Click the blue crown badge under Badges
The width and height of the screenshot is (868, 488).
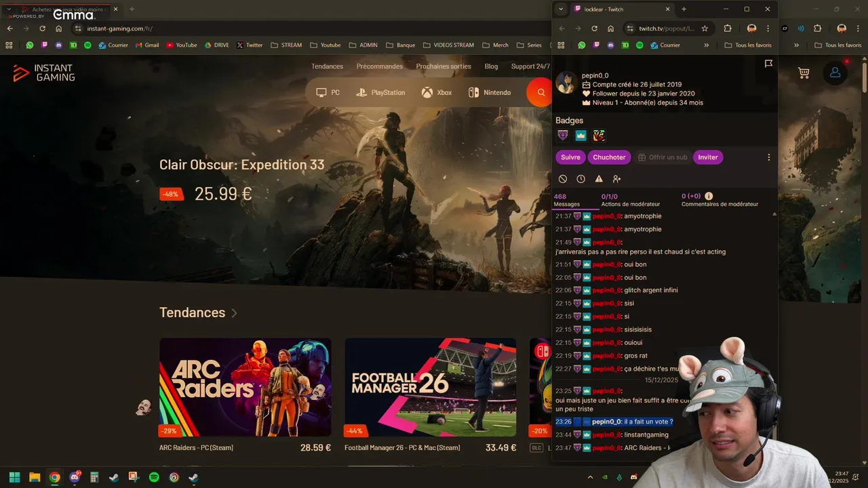580,136
